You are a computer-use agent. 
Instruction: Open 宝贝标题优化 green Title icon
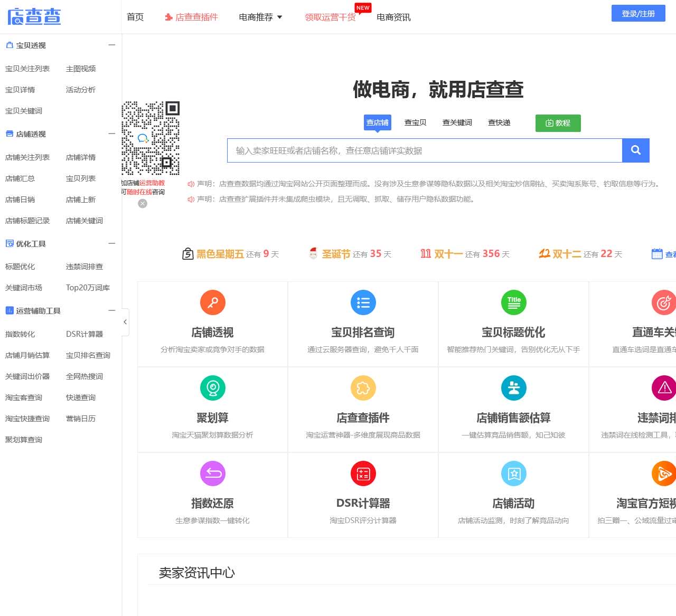(x=514, y=302)
